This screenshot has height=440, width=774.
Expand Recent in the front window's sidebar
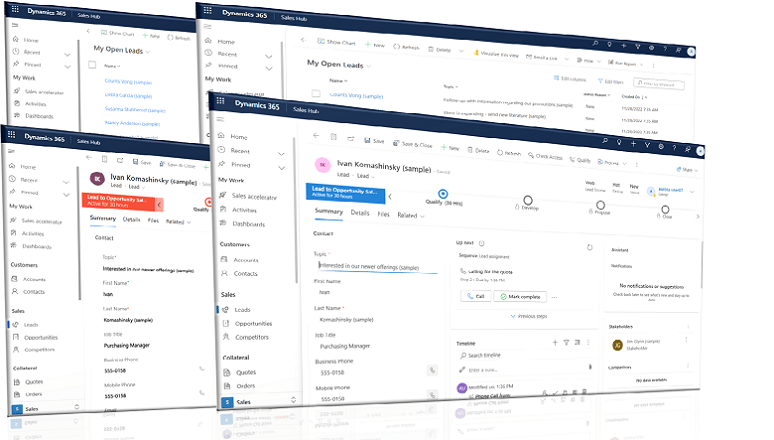245,150
